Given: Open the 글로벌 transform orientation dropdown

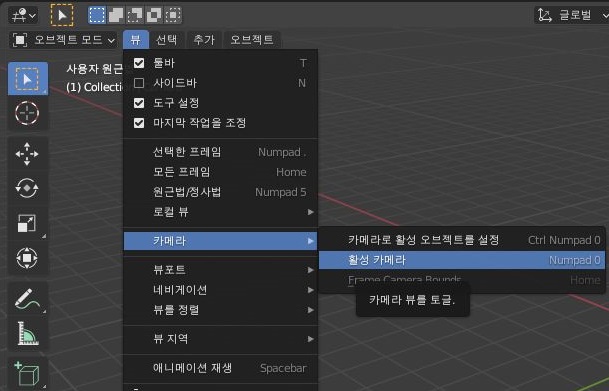Looking at the screenshot, I should 572,16.
